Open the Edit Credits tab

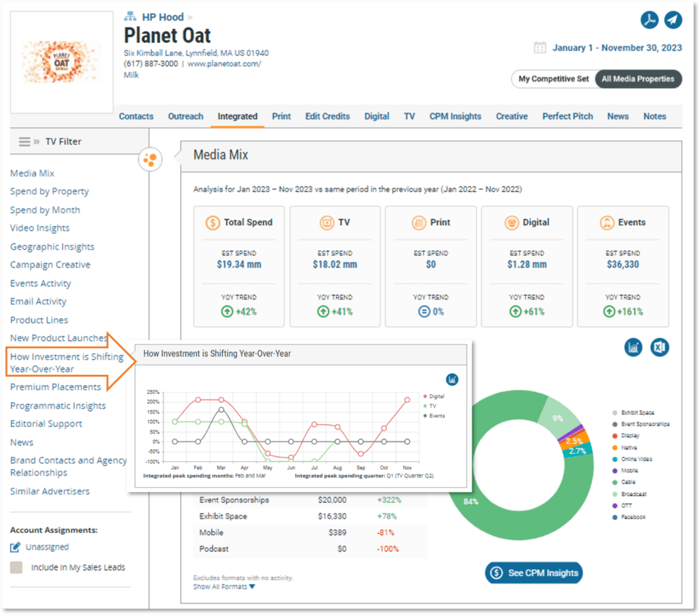tap(327, 116)
